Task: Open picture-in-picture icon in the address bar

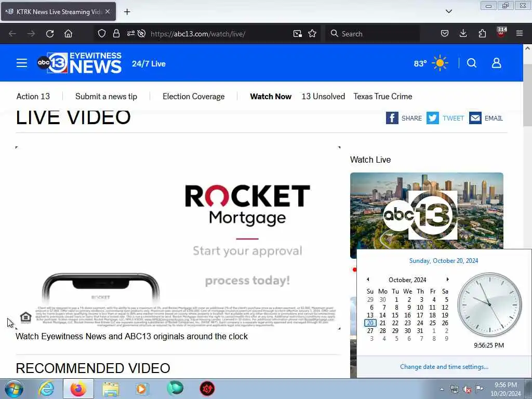Action: coord(298,34)
